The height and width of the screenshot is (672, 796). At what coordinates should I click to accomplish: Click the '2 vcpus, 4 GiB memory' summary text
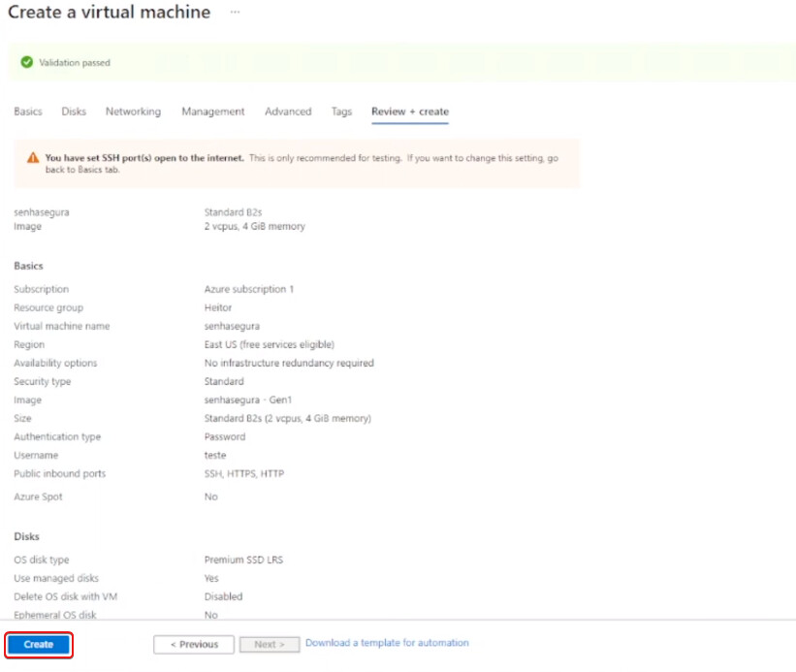tap(255, 226)
